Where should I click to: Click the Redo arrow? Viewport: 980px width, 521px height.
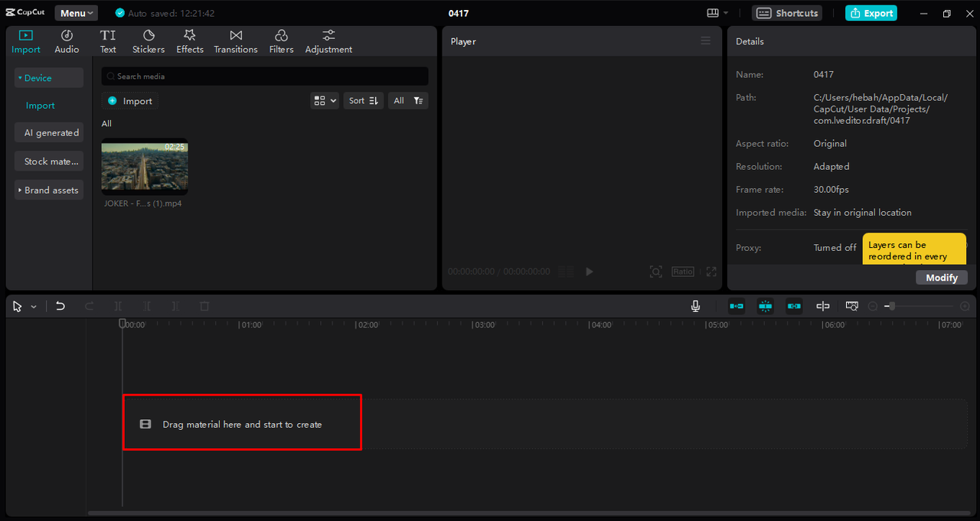[x=89, y=306]
